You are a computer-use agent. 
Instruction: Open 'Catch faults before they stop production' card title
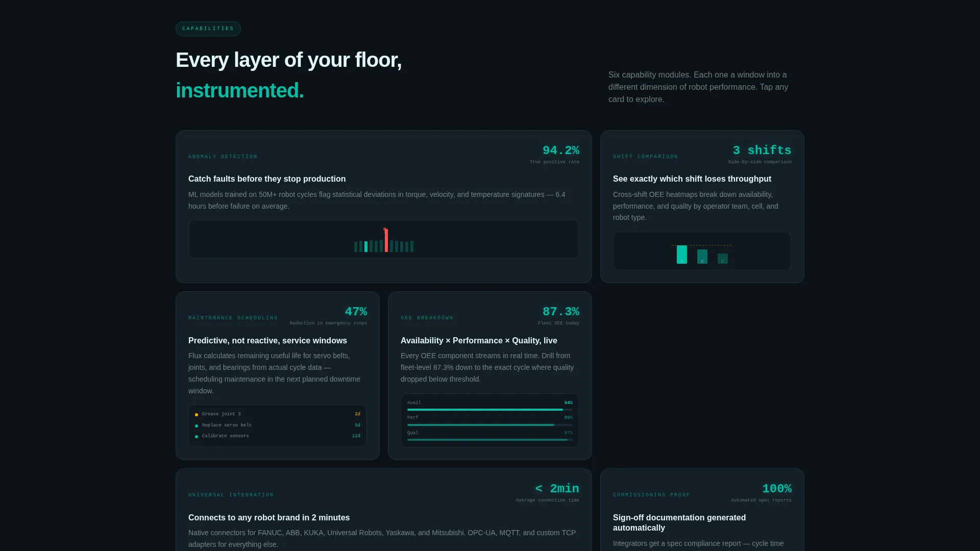[267, 179]
